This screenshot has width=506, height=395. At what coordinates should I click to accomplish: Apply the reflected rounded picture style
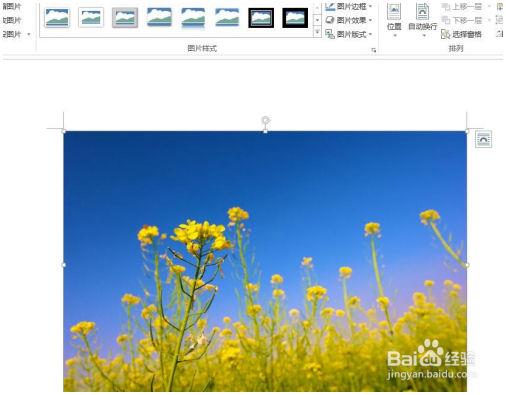point(193,18)
